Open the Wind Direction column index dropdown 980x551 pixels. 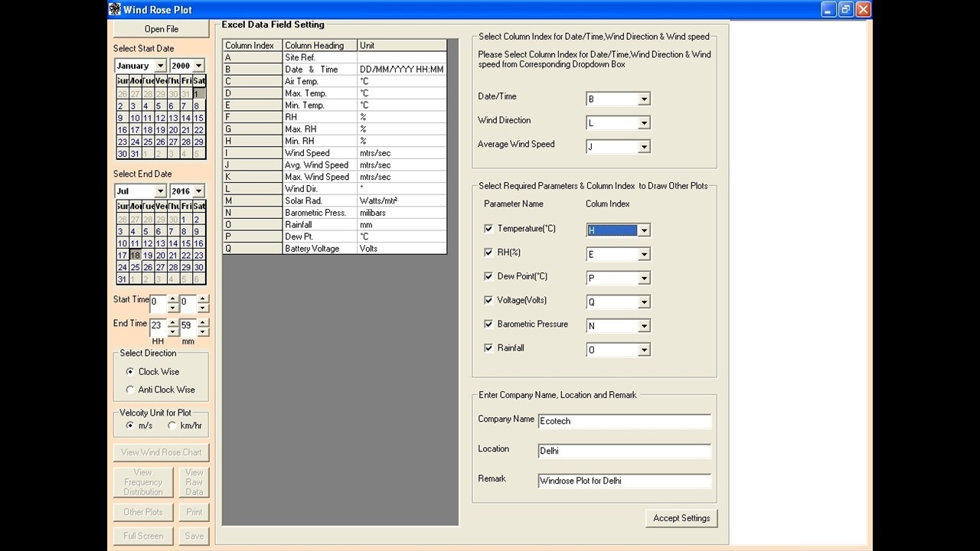[644, 123]
